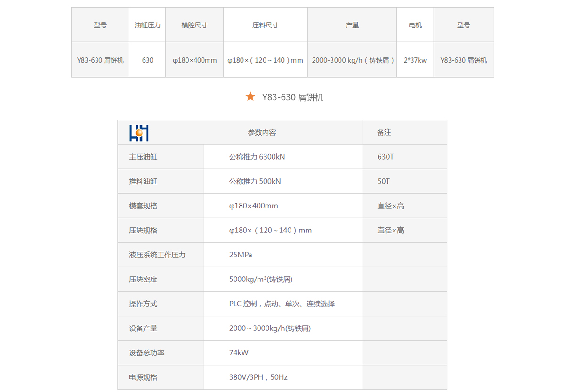
Task: Select the 主压油缸 row label
Action: [x=143, y=157]
